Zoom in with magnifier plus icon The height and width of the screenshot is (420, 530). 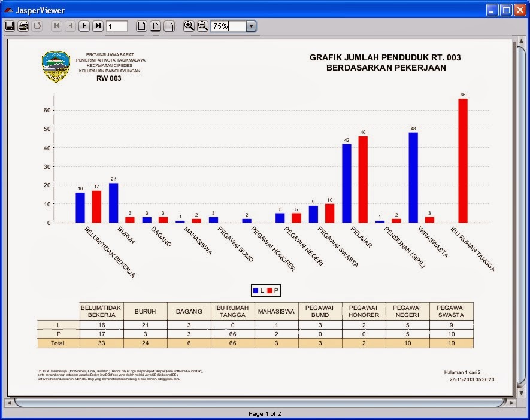(189, 26)
